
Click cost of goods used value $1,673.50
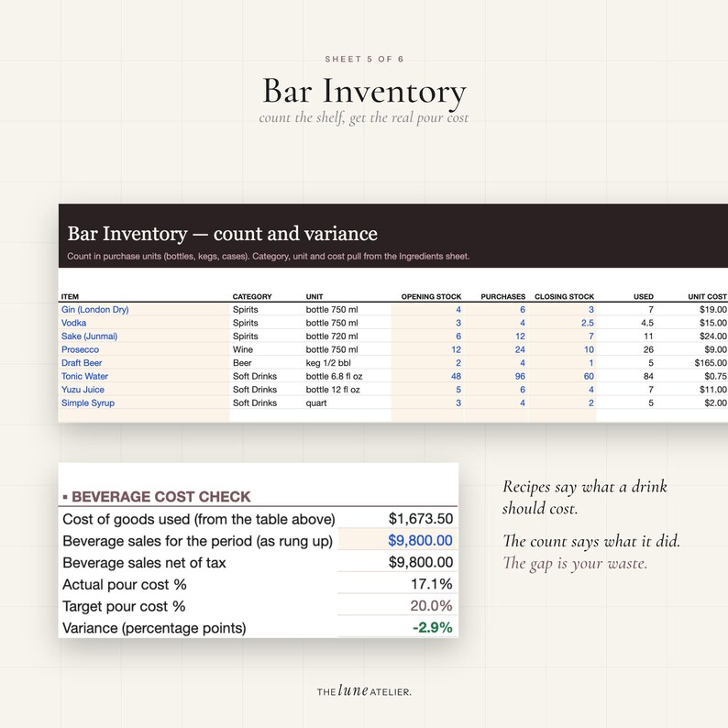click(421, 519)
